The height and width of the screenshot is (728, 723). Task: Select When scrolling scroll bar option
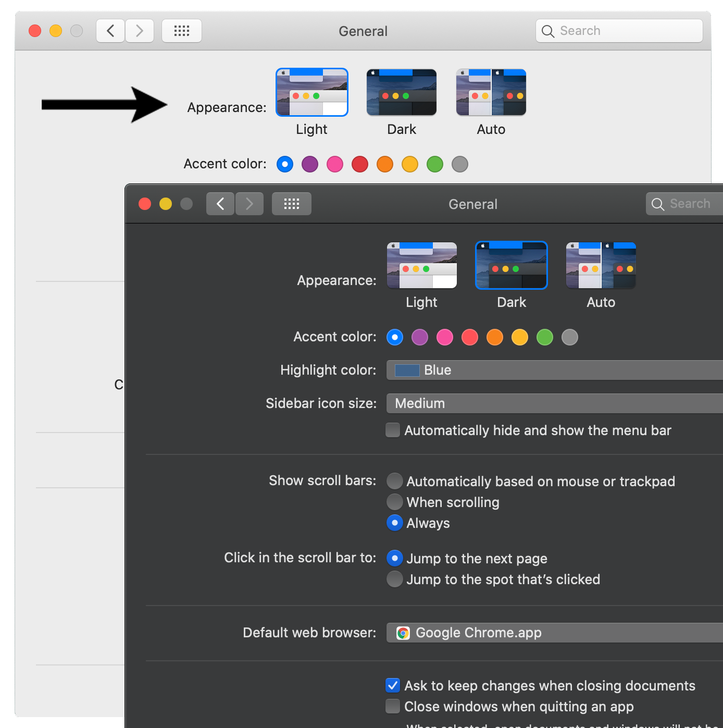click(395, 502)
